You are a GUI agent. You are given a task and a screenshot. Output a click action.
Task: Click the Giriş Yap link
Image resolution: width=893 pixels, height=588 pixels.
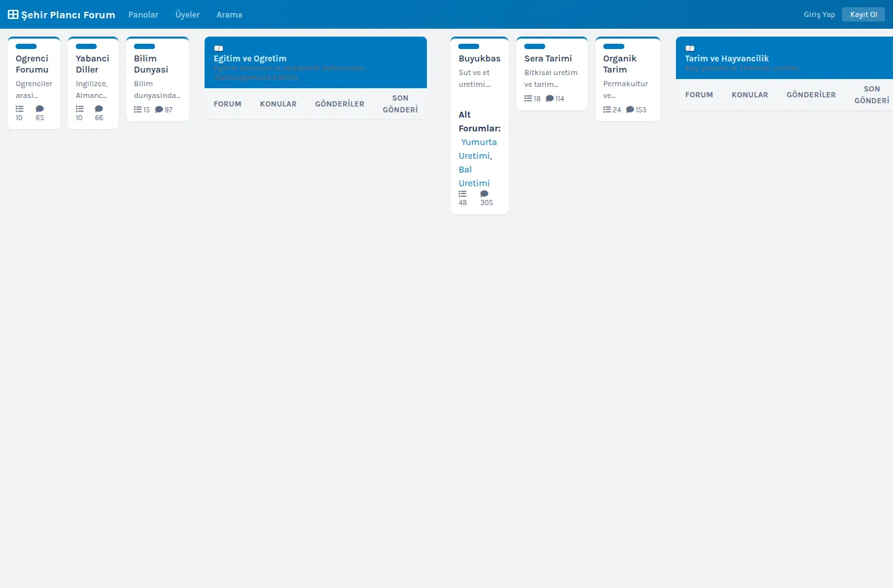coord(820,14)
